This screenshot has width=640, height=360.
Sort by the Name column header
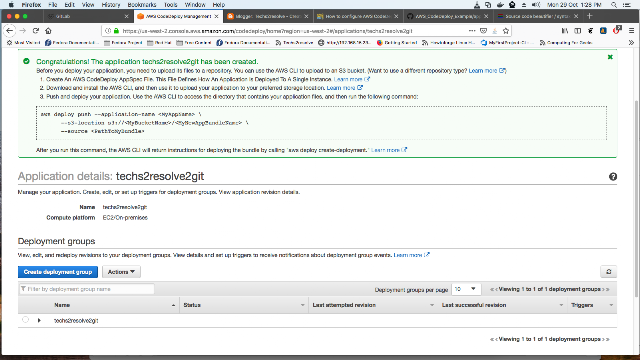pos(62,305)
